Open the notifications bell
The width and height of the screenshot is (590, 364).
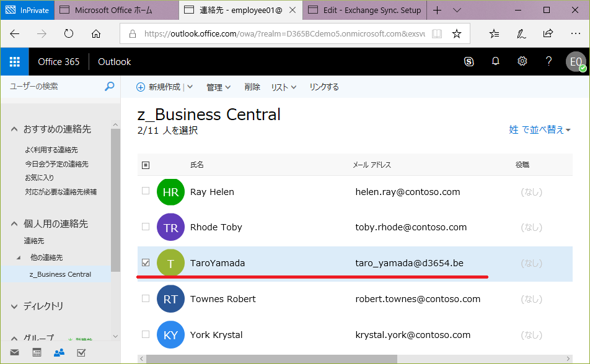496,61
